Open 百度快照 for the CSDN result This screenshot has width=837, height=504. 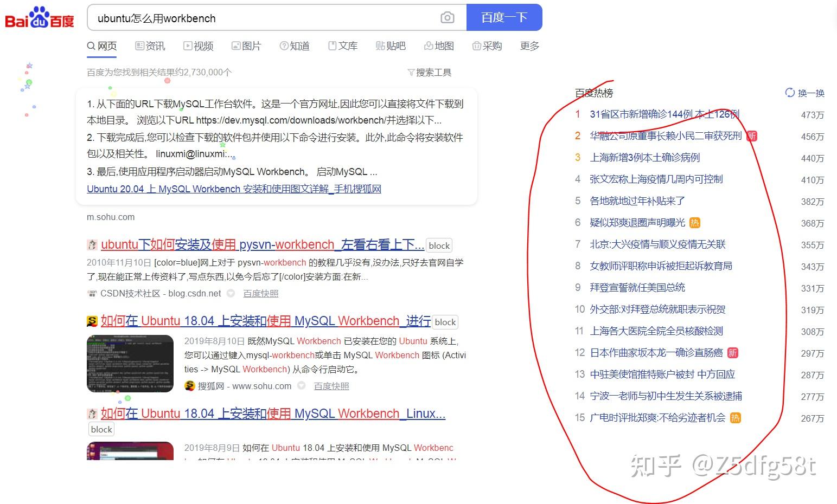(x=260, y=293)
